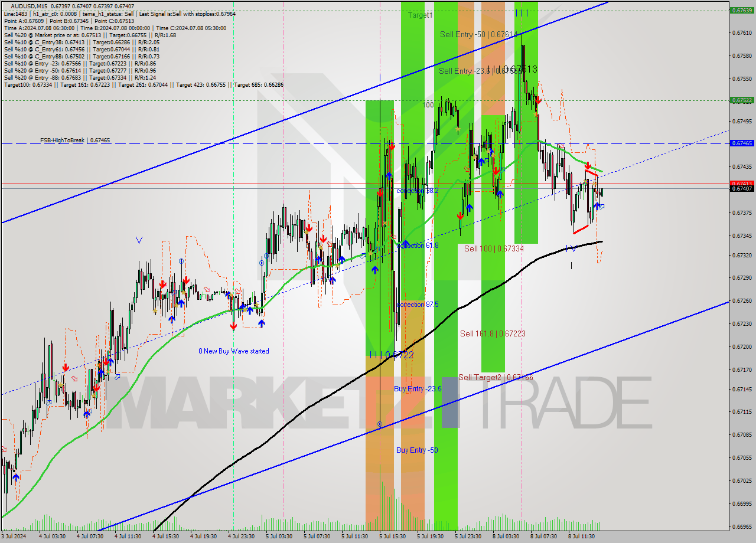The width and height of the screenshot is (756, 543).
Task: Click the blue 'V' wave label near 4 Jul 11:30
Action: pos(139,240)
